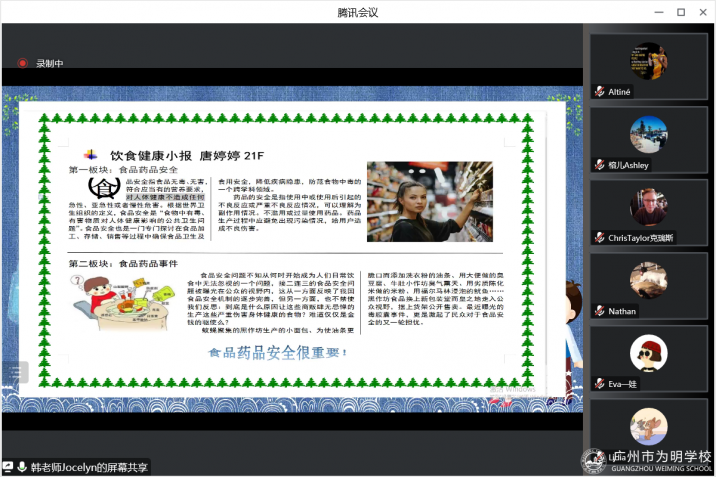Screen dimensions: 716x477
Task: Click Nathan's muted microphone icon
Action: pyautogui.click(x=599, y=311)
